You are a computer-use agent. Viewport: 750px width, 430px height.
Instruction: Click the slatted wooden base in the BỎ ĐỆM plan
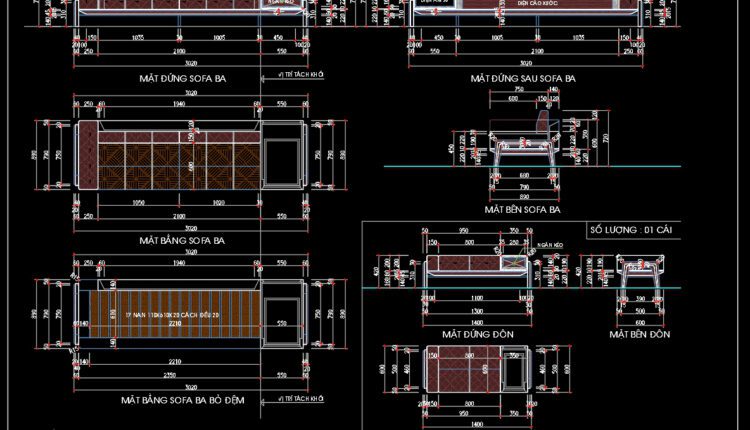(175, 314)
